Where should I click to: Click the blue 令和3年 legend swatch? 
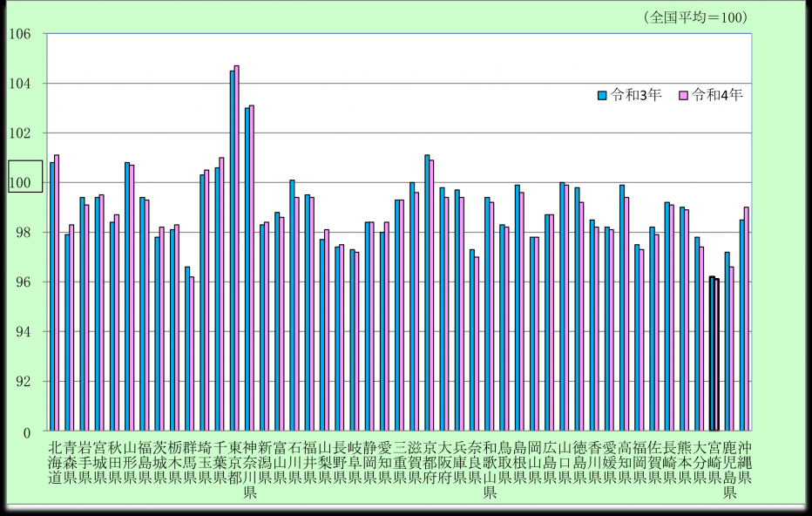click(602, 95)
